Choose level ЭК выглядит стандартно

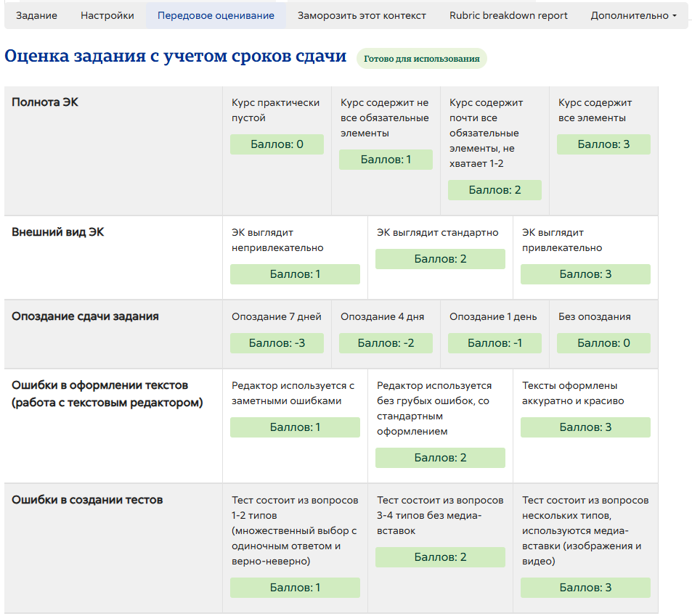point(437,232)
